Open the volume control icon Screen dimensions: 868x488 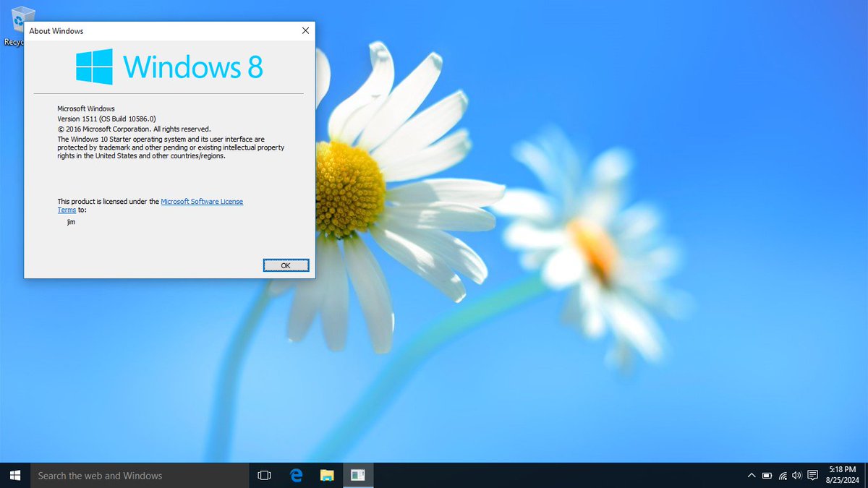click(x=797, y=475)
